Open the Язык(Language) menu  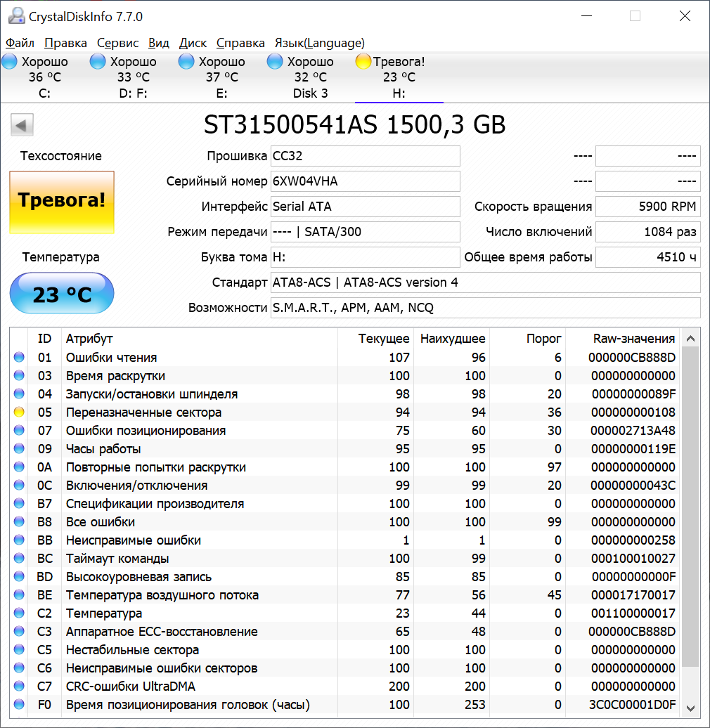[x=319, y=43]
